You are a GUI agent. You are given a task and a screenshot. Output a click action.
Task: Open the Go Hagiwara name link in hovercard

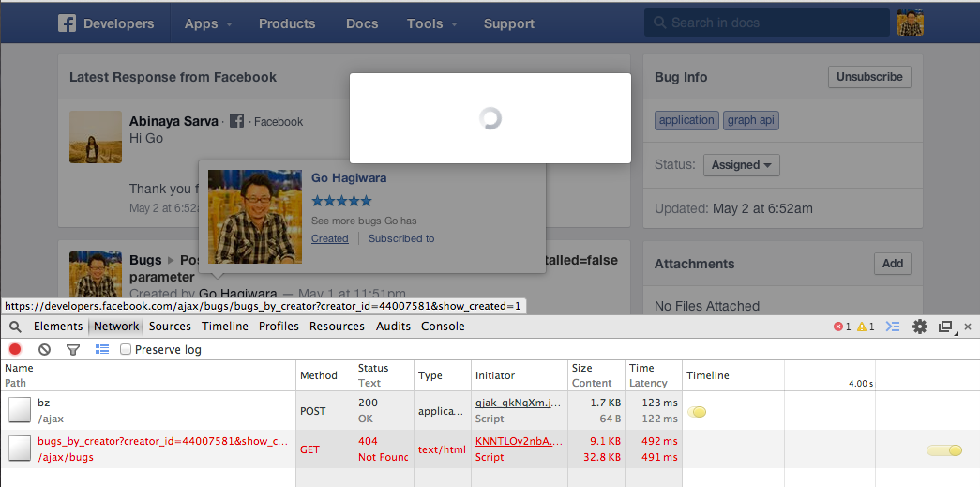tap(349, 177)
